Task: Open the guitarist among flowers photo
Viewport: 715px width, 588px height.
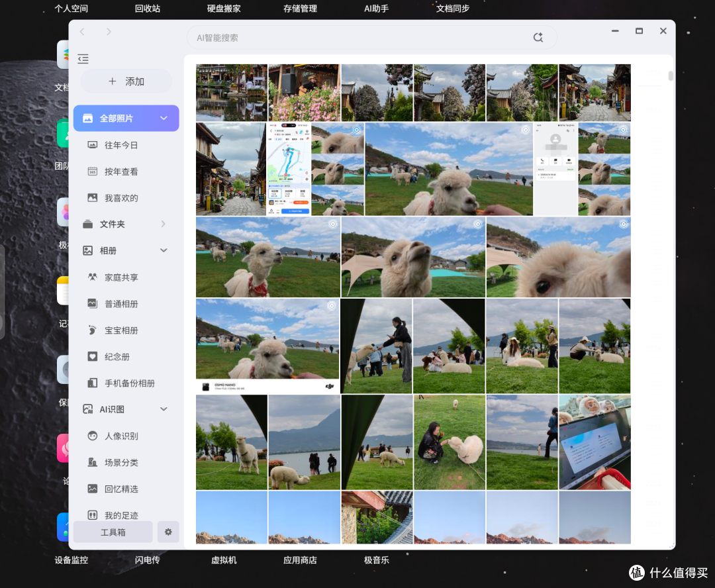Action: [x=304, y=93]
